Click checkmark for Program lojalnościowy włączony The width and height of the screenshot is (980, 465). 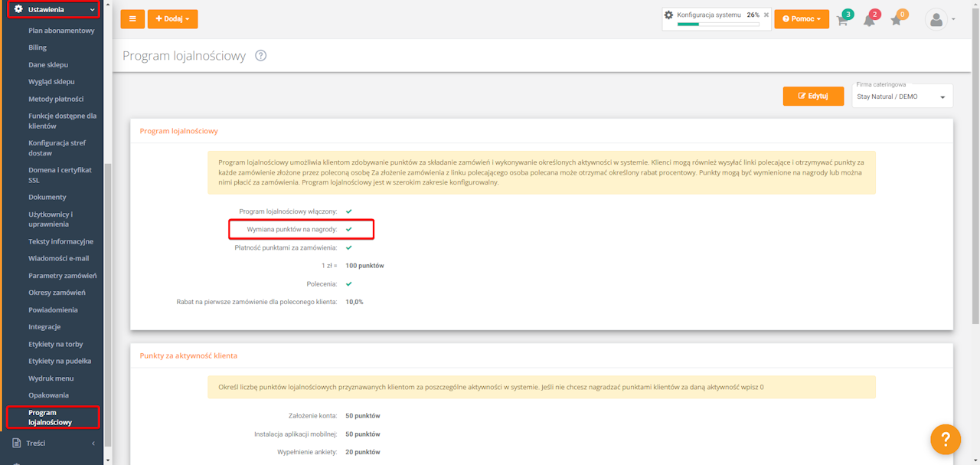point(349,211)
